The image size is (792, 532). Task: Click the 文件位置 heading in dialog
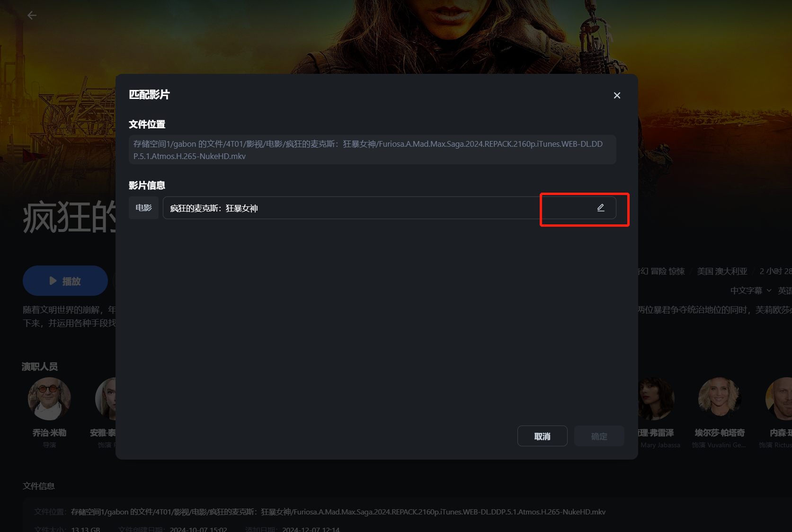point(147,124)
